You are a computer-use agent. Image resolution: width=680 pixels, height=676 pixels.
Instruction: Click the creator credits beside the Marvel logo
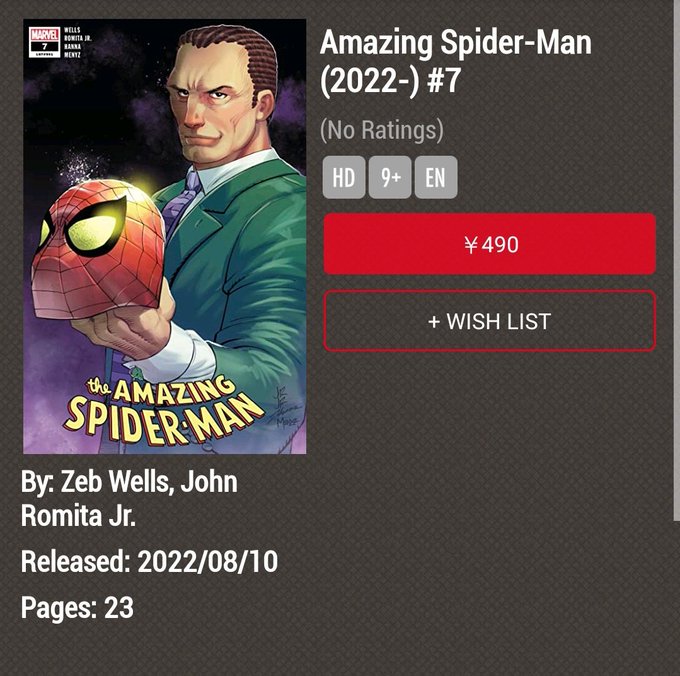[x=77, y=42]
